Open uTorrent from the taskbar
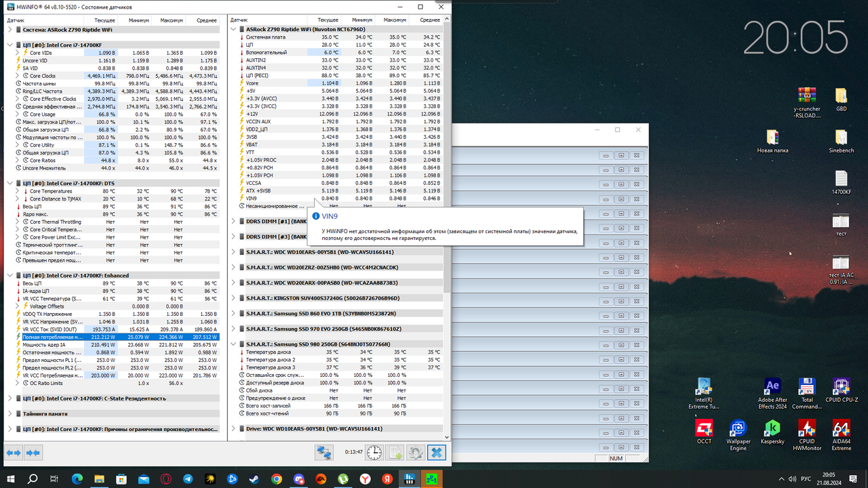The width and height of the screenshot is (868, 488). 342,479
